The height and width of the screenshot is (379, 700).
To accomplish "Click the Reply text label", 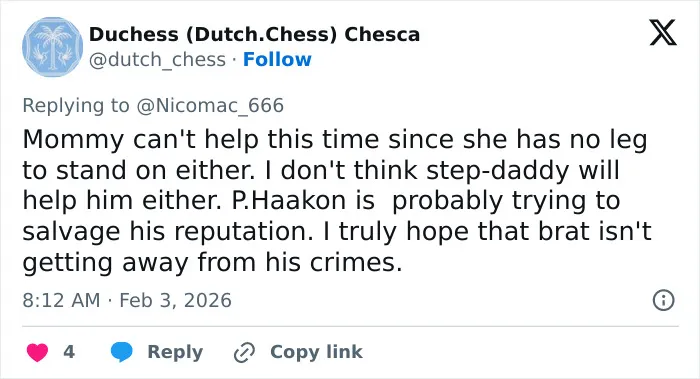I will 175,352.
